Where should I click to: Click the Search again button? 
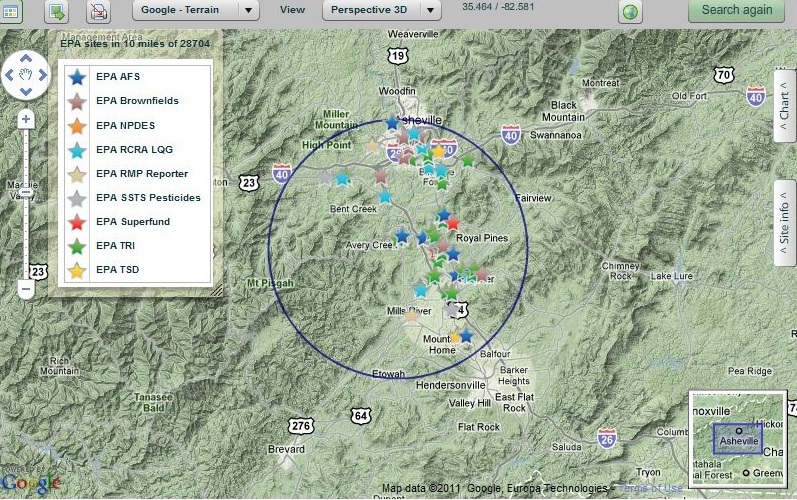tap(737, 10)
